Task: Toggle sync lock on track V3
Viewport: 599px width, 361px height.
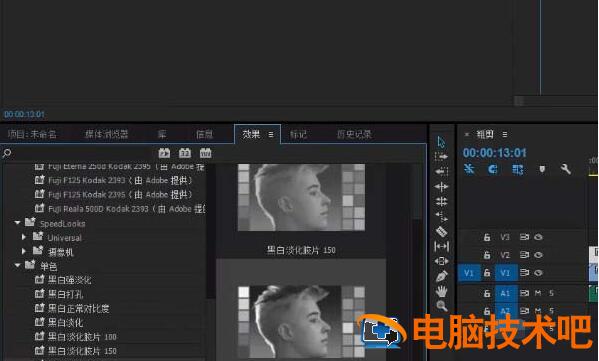Action: [524, 237]
